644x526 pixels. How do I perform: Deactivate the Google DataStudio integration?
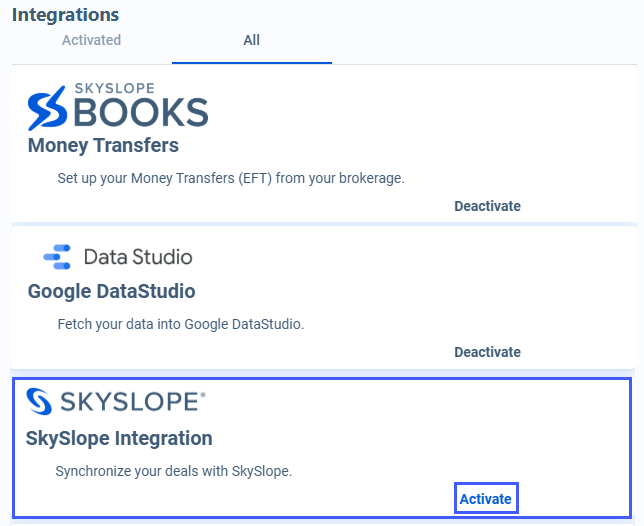point(487,352)
